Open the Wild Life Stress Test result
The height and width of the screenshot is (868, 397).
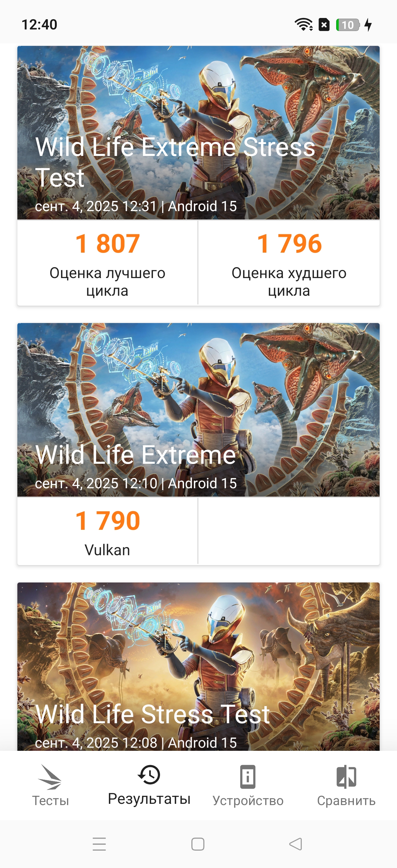[198, 667]
